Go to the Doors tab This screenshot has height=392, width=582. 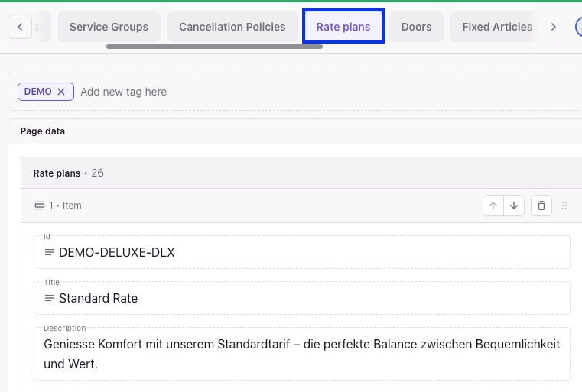tap(416, 27)
